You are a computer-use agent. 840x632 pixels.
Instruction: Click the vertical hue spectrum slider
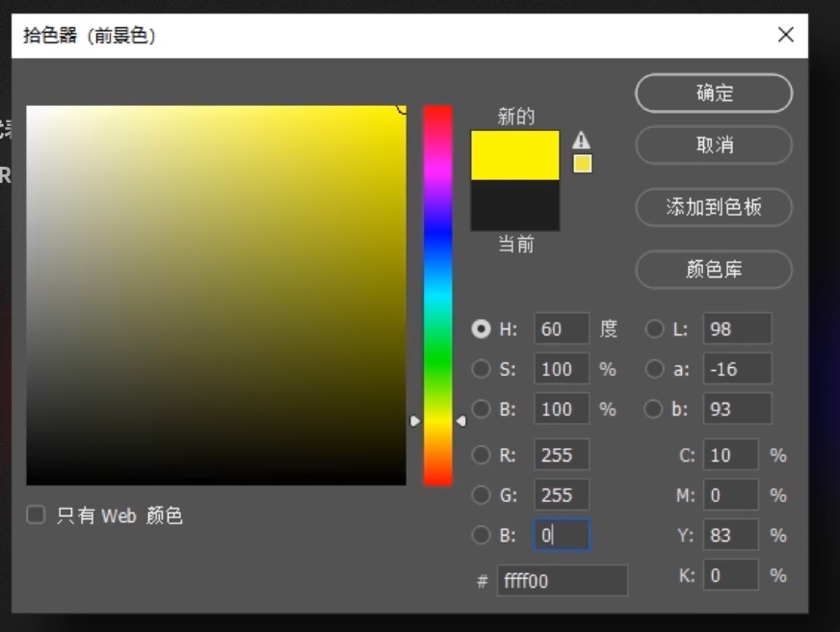(x=437, y=289)
